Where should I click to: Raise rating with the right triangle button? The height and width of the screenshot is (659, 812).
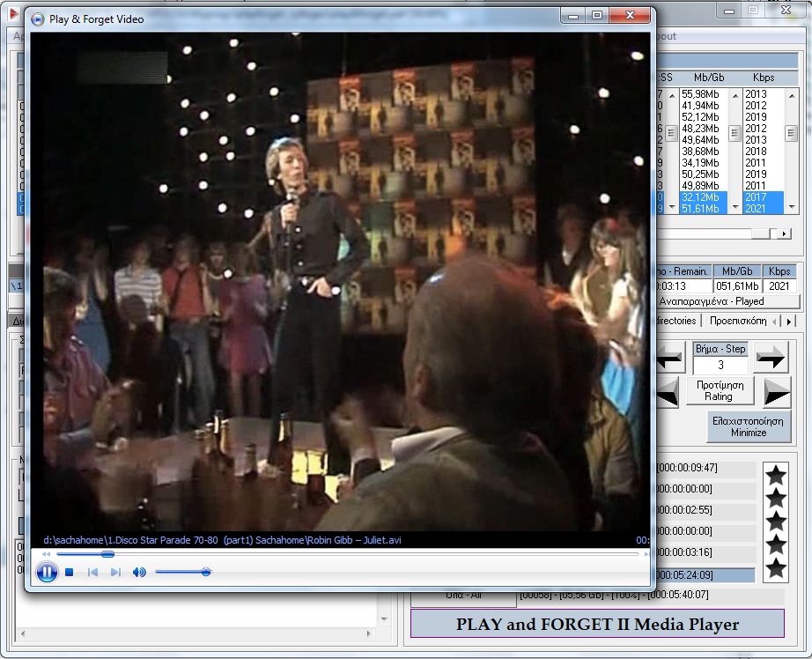point(777,392)
